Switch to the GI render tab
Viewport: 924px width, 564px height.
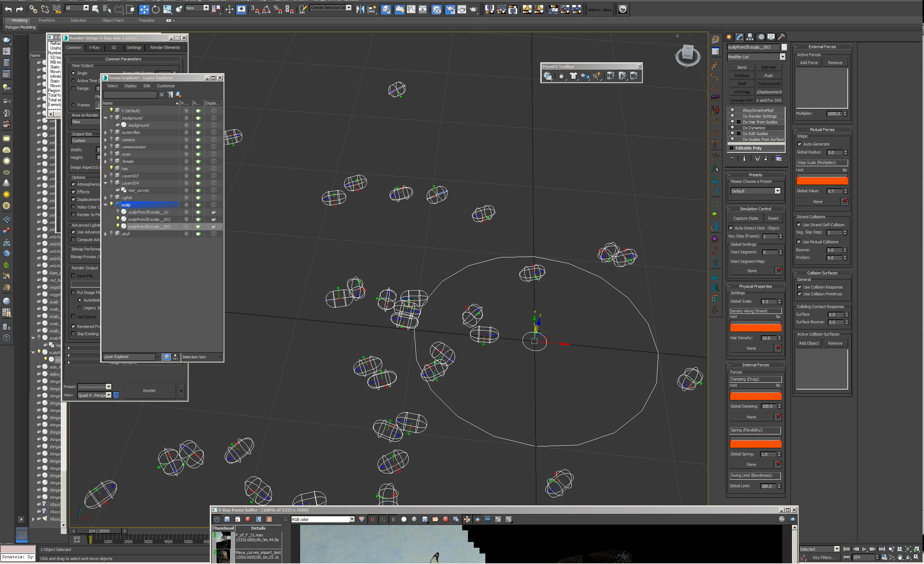[114, 48]
